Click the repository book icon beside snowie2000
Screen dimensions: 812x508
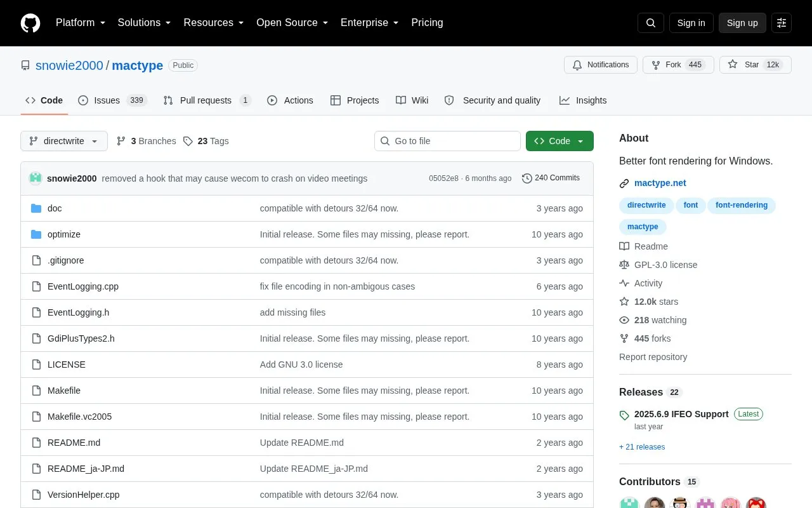click(25, 65)
